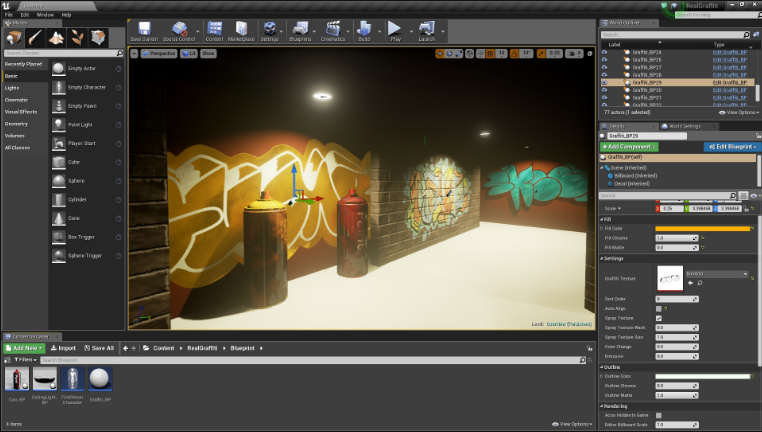
Task: Click Add New in Content Browser
Action: (x=24, y=348)
